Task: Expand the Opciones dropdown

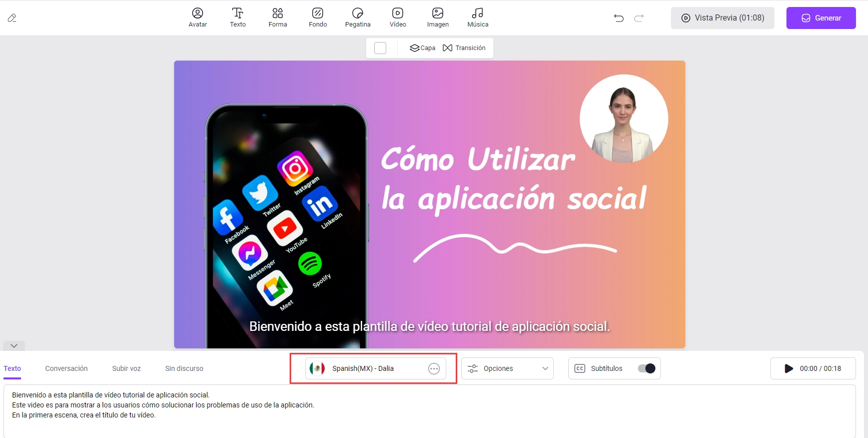Action: click(x=507, y=368)
